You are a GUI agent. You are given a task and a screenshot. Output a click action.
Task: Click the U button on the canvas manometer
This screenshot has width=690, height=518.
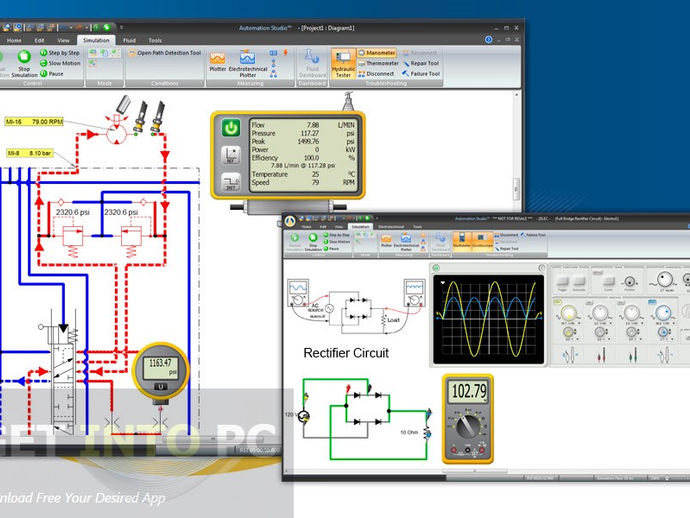point(161,387)
